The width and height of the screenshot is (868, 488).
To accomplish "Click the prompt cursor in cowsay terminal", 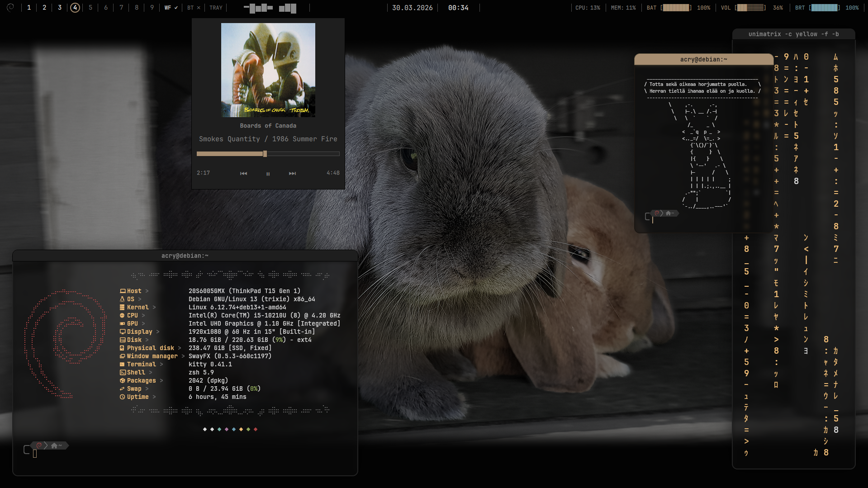I will (x=653, y=220).
